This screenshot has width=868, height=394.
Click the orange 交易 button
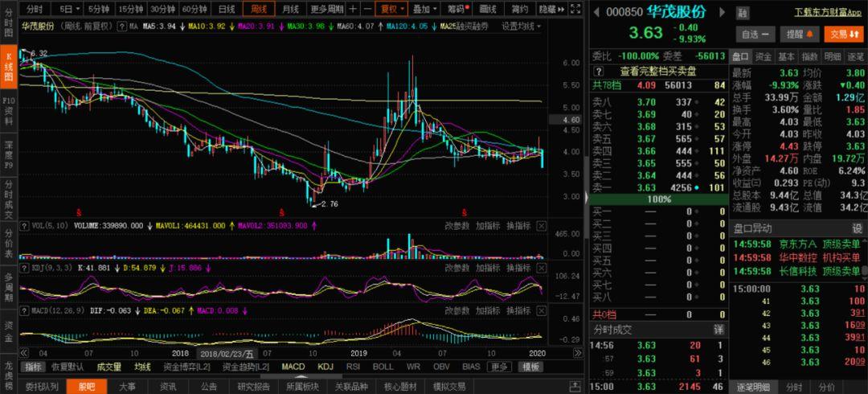click(843, 35)
